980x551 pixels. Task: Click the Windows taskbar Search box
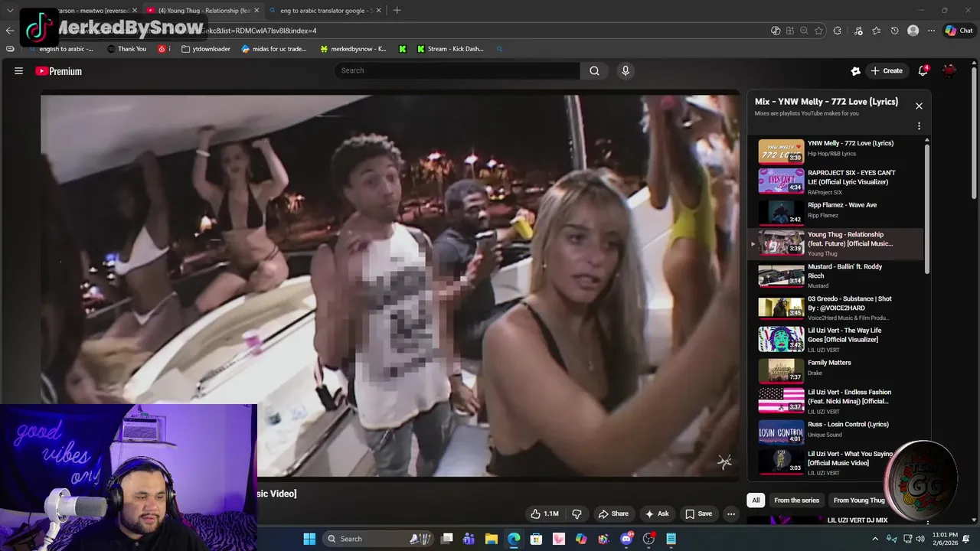click(x=378, y=539)
